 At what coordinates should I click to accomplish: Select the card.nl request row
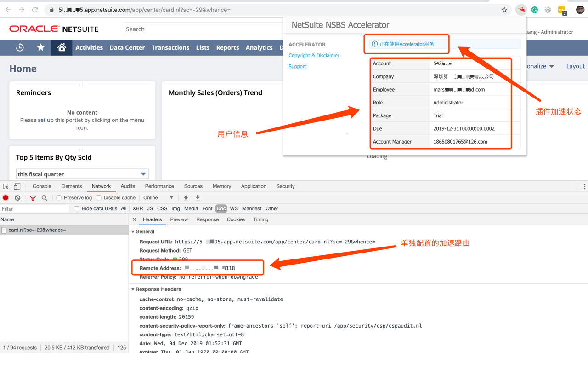(x=64, y=230)
